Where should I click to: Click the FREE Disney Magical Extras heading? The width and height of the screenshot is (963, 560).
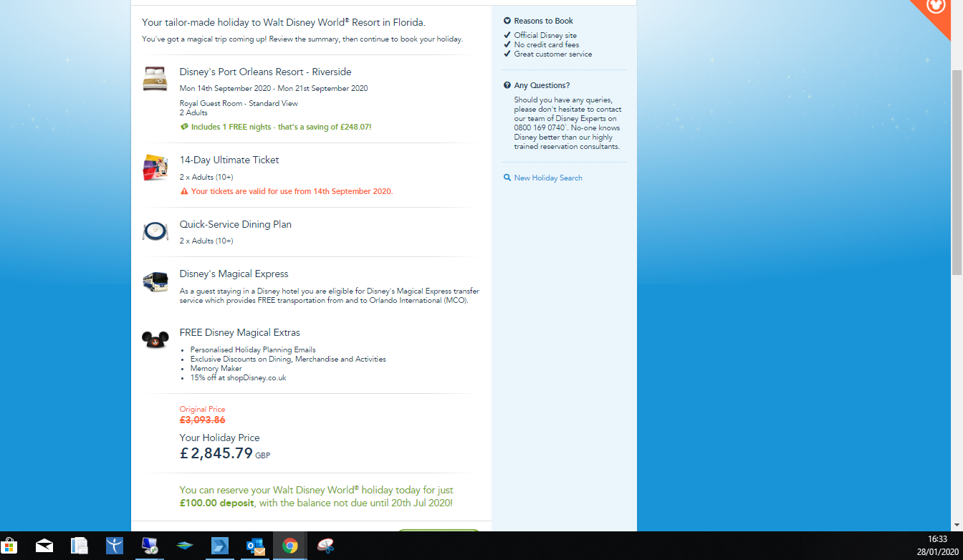240,332
